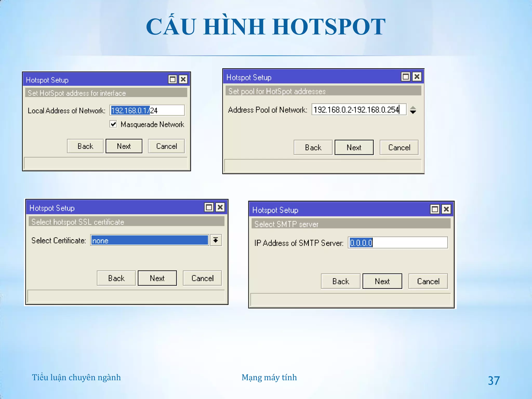Maximize the SMTP server setup window
Viewport: 532px width, 399px height.
[435, 209]
